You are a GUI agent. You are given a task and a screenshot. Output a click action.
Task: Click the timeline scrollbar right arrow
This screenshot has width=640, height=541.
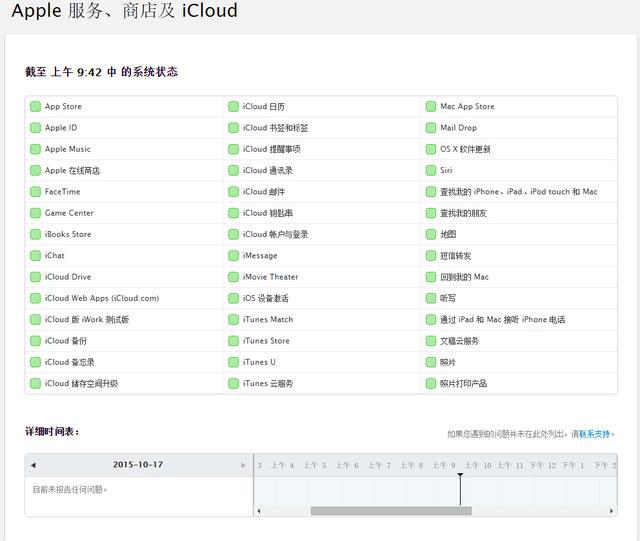pos(611,511)
